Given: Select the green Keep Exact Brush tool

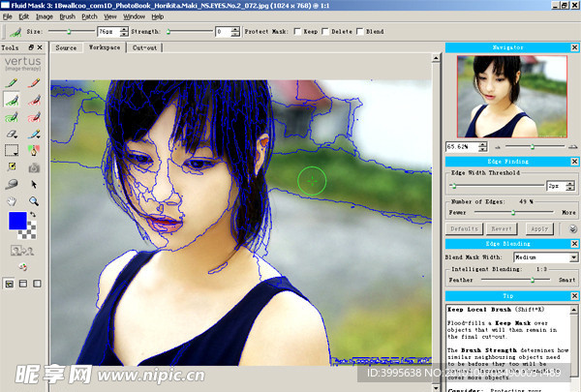Looking at the screenshot, I should 12,82.
